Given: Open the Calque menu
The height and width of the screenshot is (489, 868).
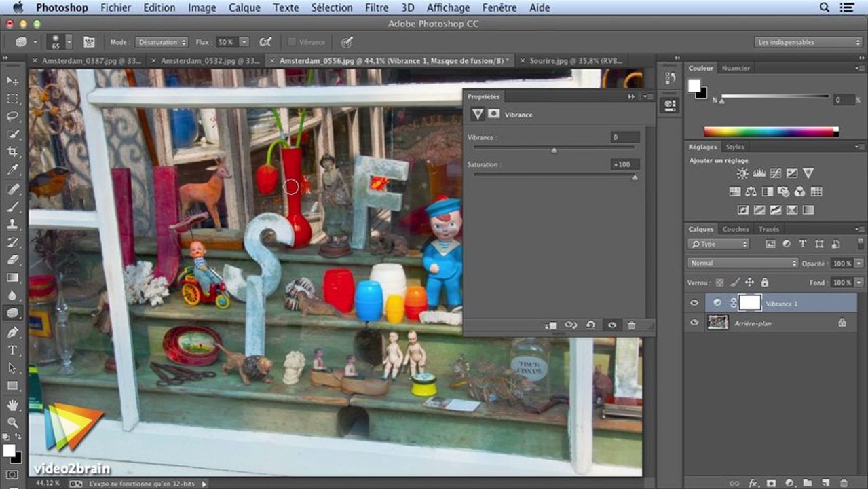Looking at the screenshot, I should (x=244, y=7).
